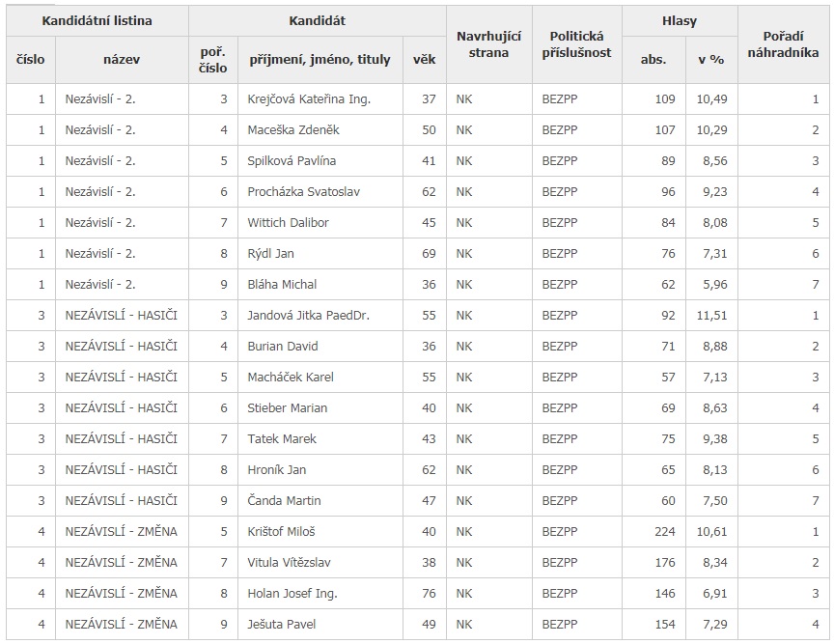Select the Holan Josef Ing. cell

pos(320,593)
